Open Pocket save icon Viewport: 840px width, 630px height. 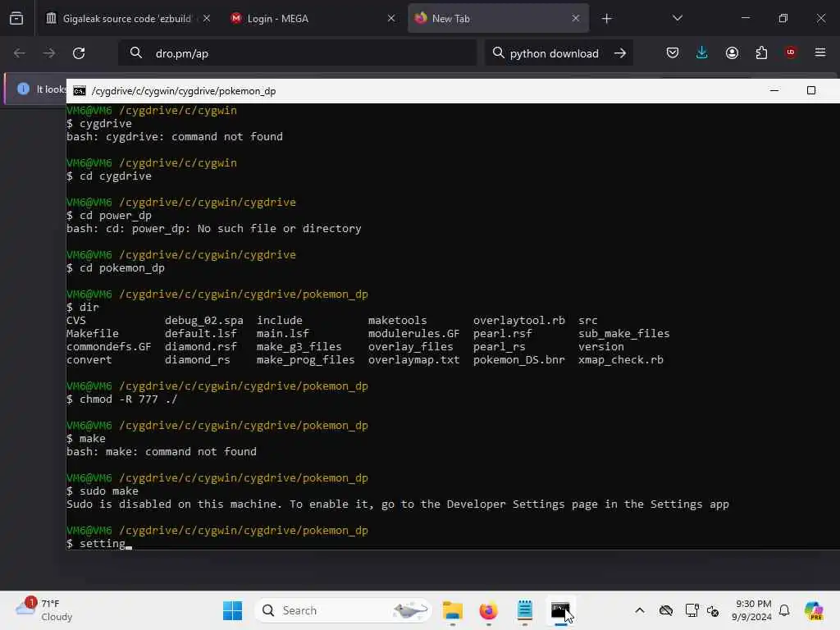click(673, 53)
